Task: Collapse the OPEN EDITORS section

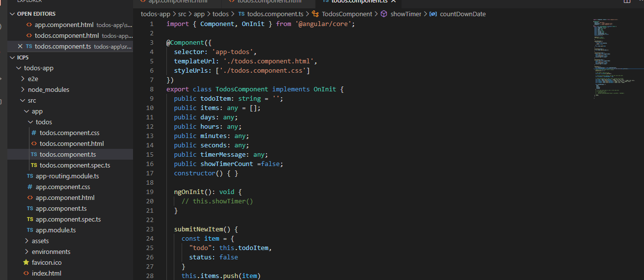Action: click(12, 14)
